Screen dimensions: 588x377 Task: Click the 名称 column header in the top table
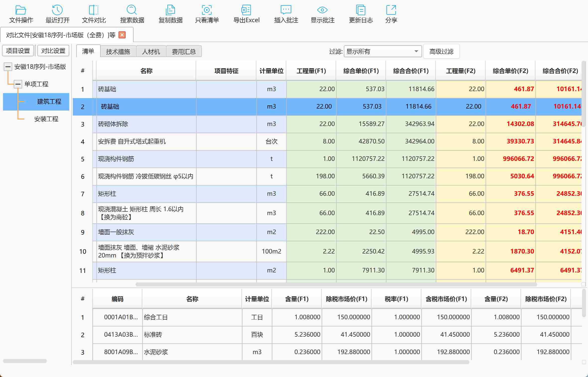point(146,71)
